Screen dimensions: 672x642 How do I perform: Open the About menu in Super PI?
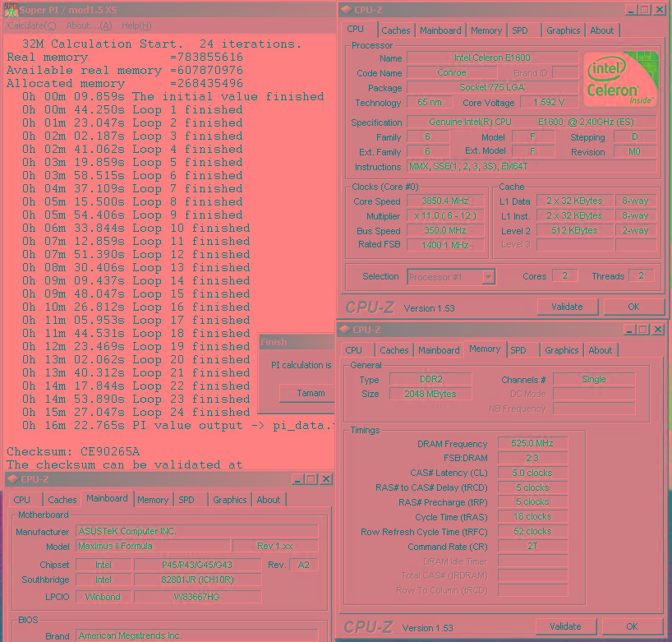[x=89, y=25]
